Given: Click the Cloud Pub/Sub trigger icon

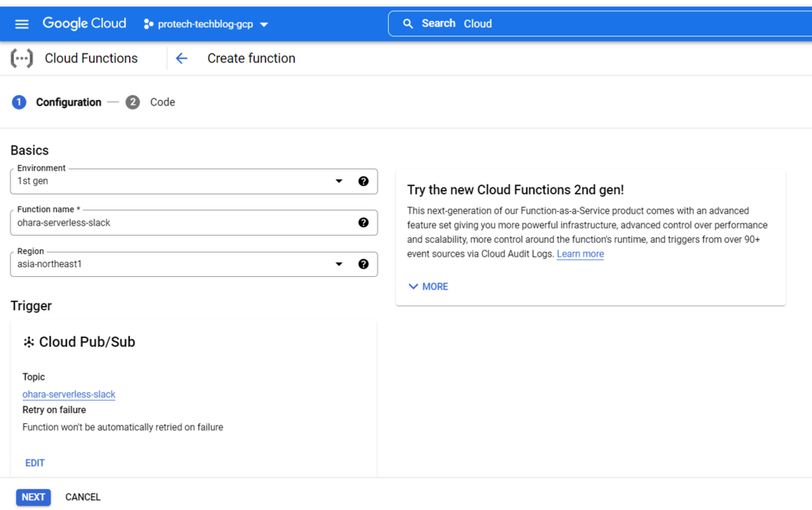Looking at the screenshot, I should point(28,342).
